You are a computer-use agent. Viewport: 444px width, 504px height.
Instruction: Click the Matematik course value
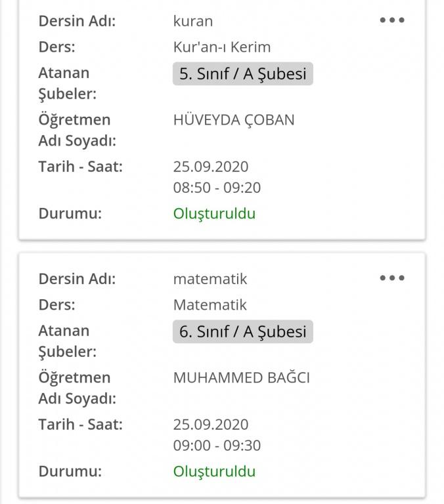(210, 305)
